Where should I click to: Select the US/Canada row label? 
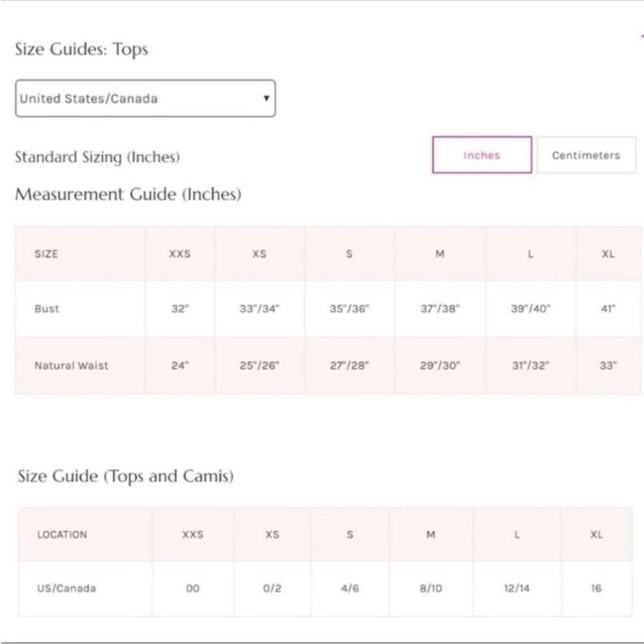click(67, 588)
